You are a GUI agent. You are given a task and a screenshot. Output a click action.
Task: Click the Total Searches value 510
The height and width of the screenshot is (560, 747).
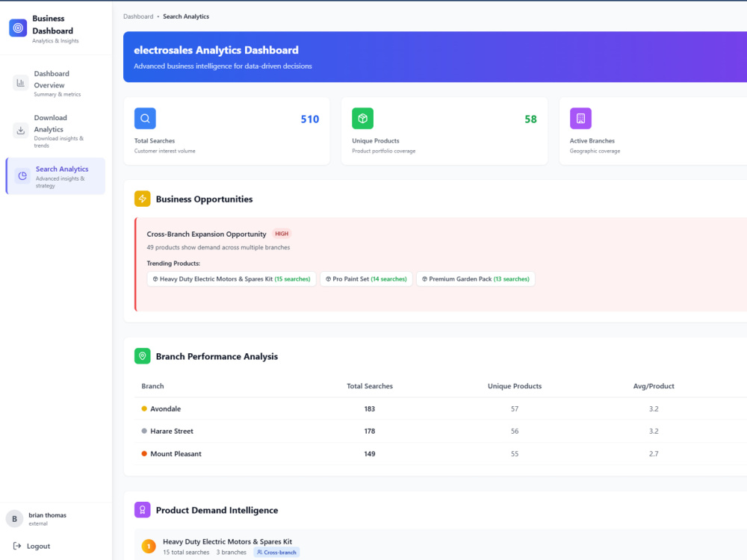pos(310,119)
